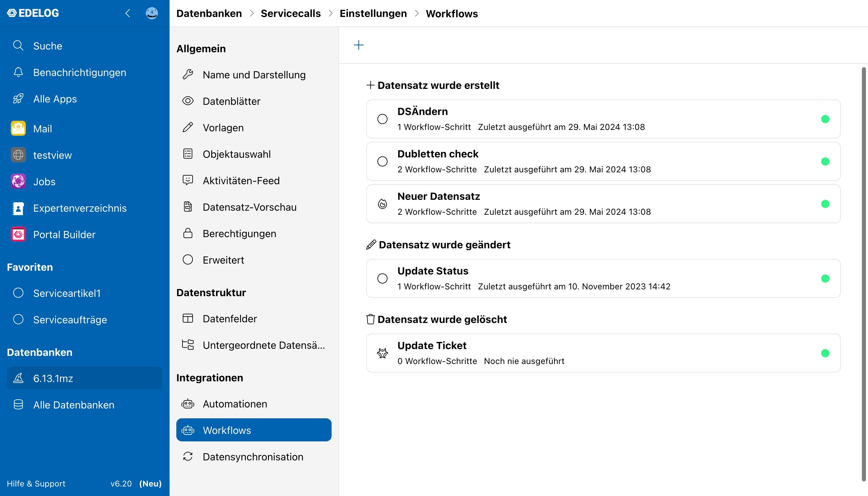This screenshot has height=496, width=868.
Task: Open the testview globe app
Action: click(x=18, y=155)
